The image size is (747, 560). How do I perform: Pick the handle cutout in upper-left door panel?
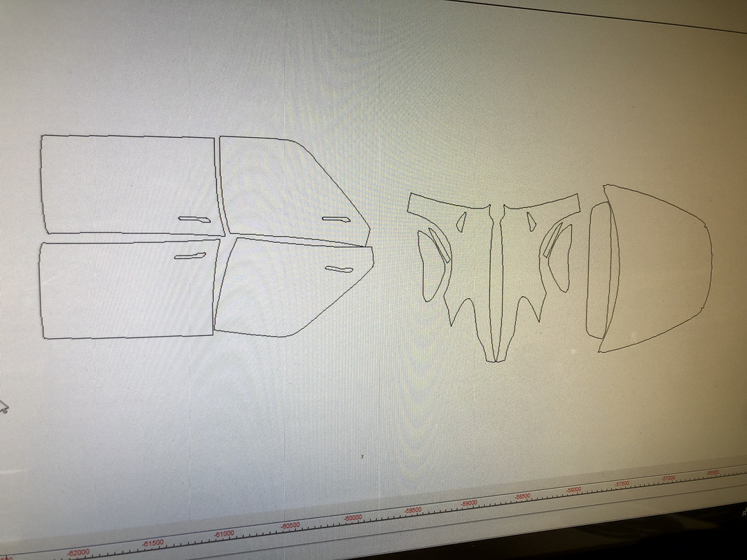click(x=195, y=220)
